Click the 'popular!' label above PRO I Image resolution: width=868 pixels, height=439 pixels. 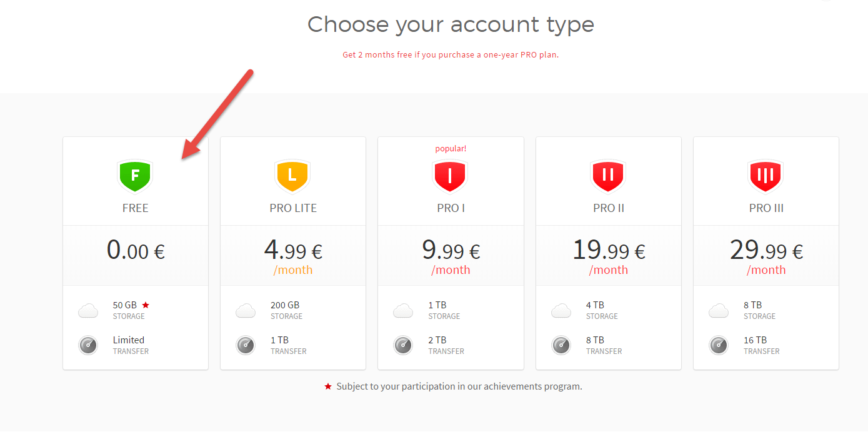451,149
